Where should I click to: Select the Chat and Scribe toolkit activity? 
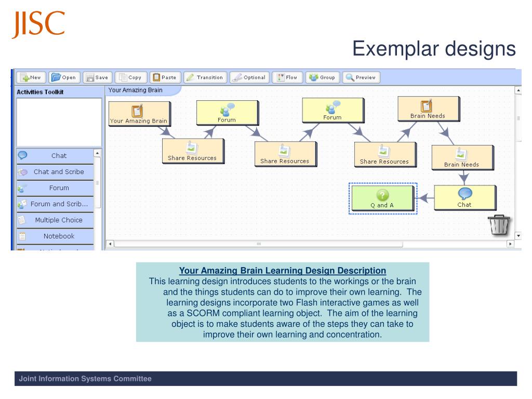pos(55,172)
